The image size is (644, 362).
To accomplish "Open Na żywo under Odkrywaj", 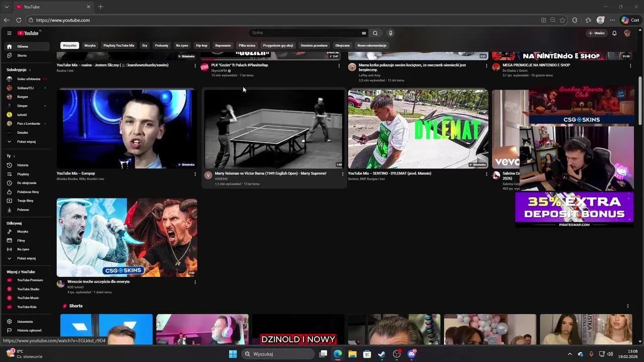I will click(x=26, y=249).
